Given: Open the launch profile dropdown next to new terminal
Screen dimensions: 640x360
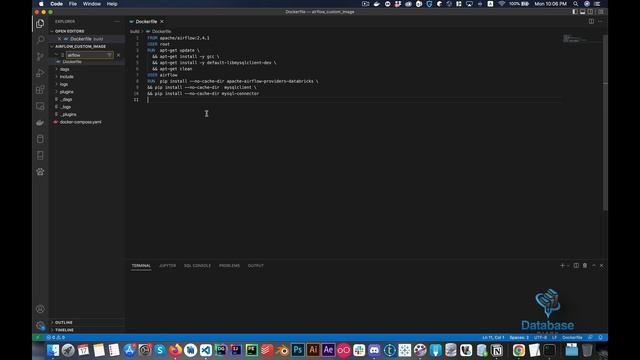Looking at the screenshot, I should (568, 265).
